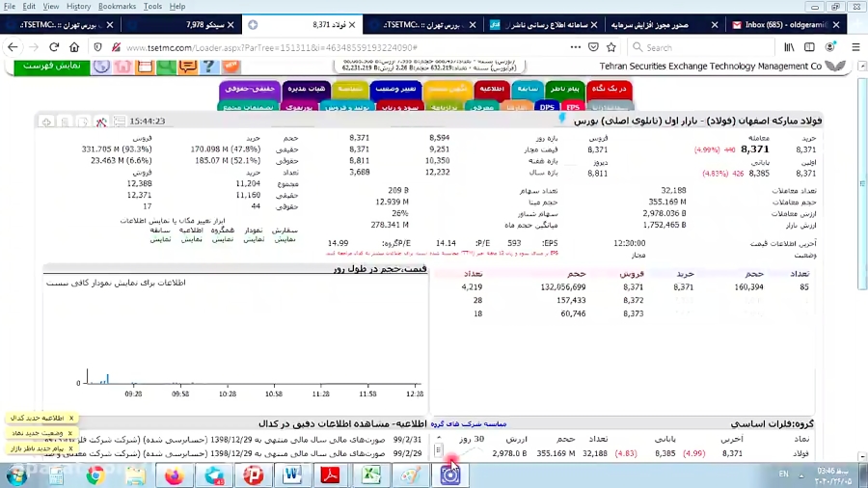Click the browser Search input field
Image resolution: width=868 pixels, height=488 pixels.
point(694,46)
